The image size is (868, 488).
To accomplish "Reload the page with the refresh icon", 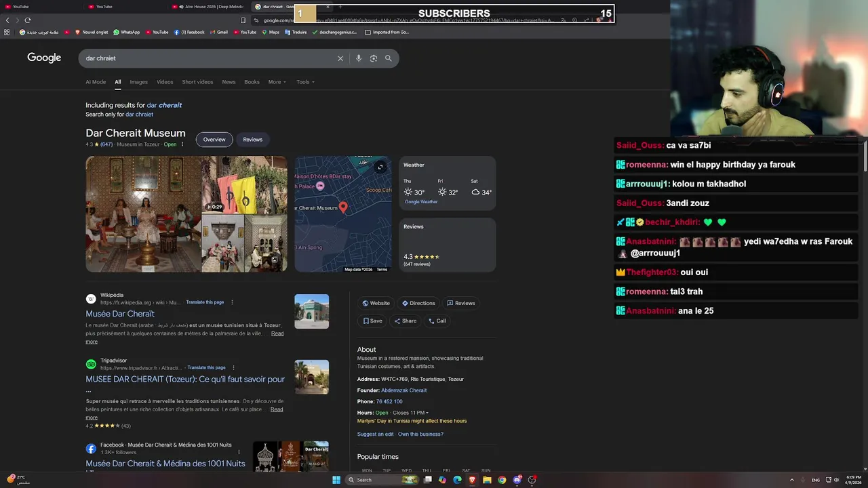I will click(x=28, y=20).
